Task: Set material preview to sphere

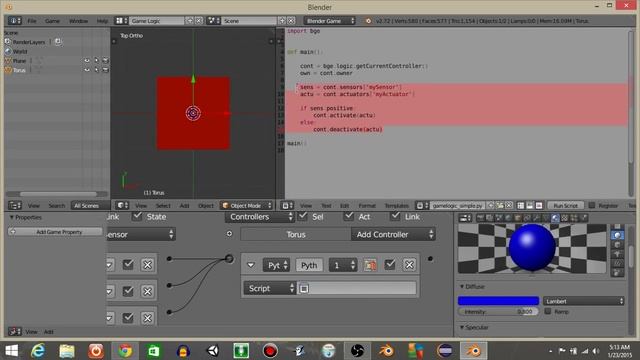Action: pyautogui.click(x=618, y=235)
